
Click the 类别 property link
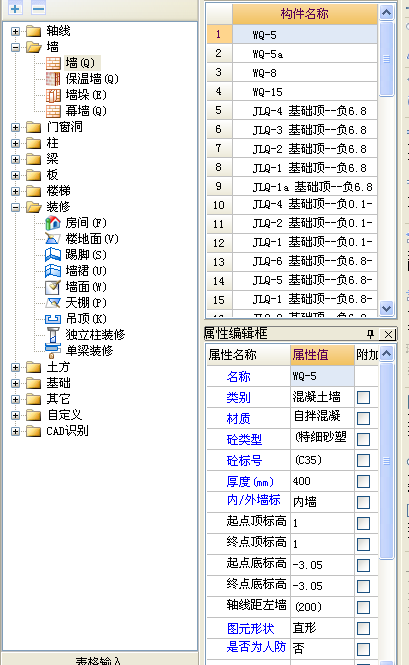pyautogui.click(x=238, y=397)
